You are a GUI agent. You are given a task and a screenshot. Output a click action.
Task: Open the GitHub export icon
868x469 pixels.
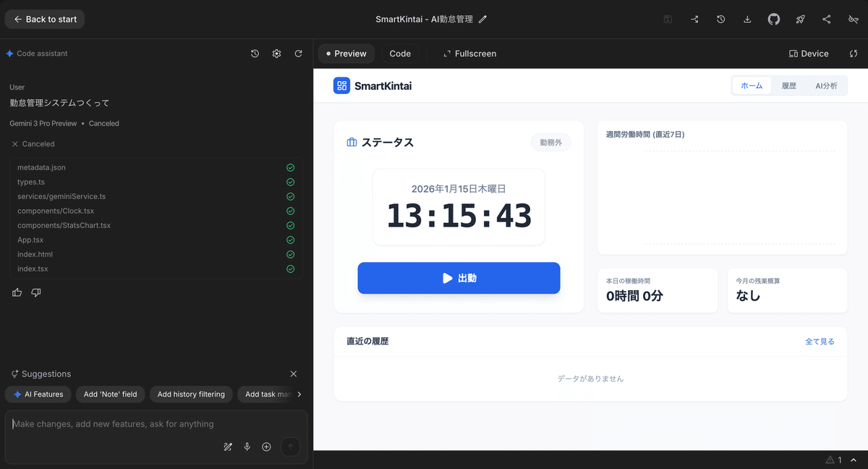773,19
